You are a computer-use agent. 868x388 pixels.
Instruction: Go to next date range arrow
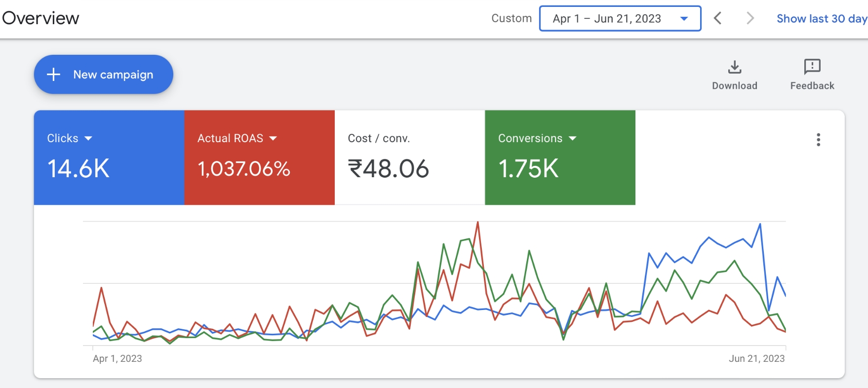pyautogui.click(x=750, y=18)
